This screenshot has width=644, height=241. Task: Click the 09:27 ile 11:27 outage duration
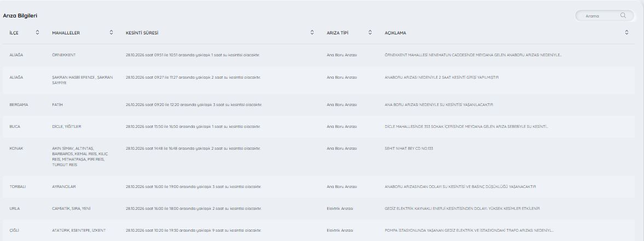[193, 77]
